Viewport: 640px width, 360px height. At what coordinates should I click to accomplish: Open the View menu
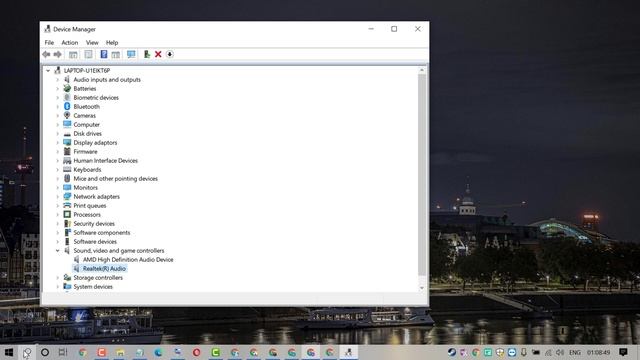(92, 42)
